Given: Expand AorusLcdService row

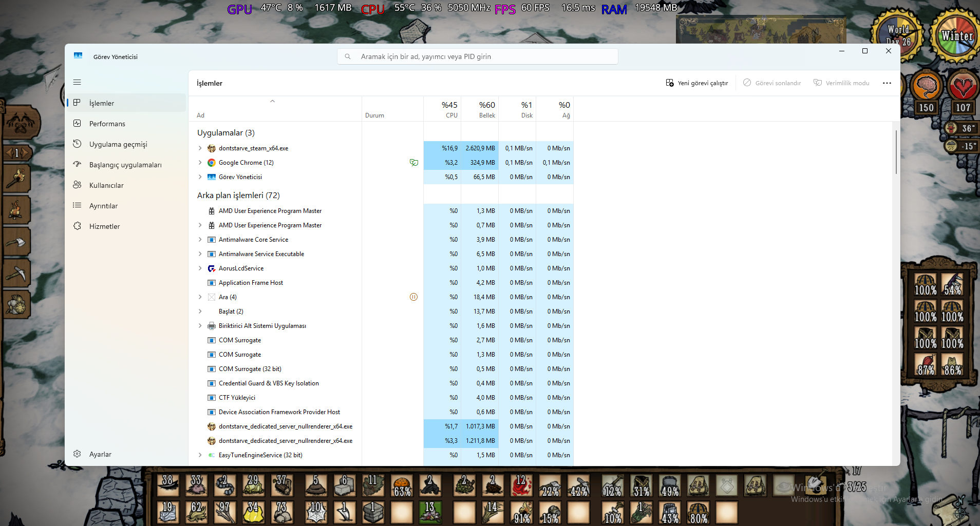Looking at the screenshot, I should 200,268.
